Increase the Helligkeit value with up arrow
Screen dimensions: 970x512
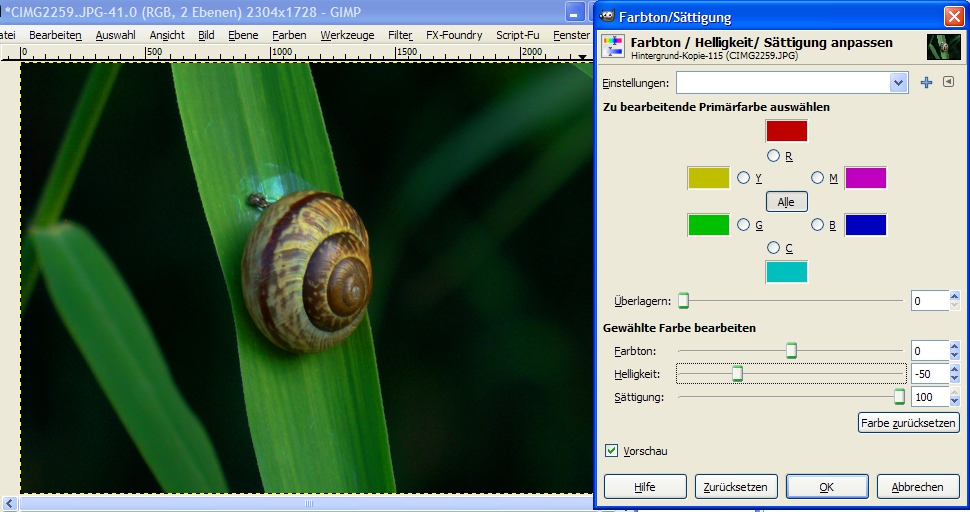click(955, 369)
